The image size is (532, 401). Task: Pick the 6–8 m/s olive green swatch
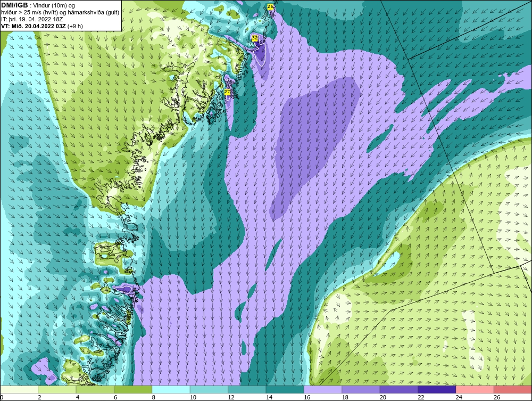(133, 389)
